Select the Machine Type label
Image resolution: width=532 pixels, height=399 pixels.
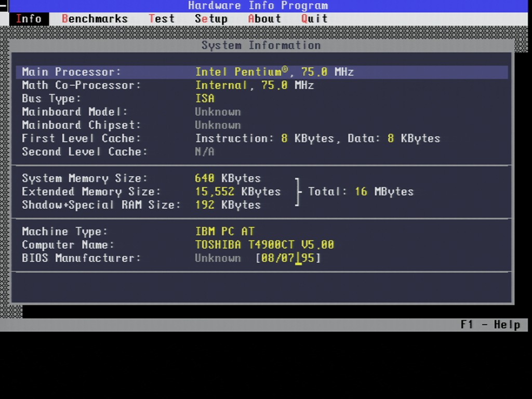pos(65,231)
